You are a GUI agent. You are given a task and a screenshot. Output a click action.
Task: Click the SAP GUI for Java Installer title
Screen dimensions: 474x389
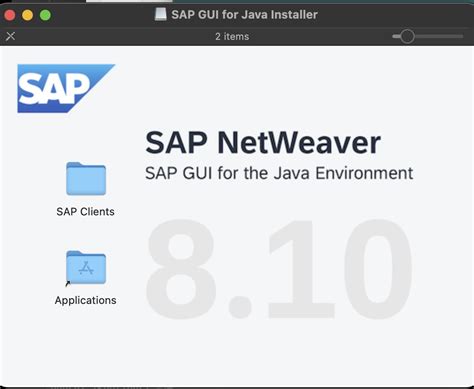[244, 15]
